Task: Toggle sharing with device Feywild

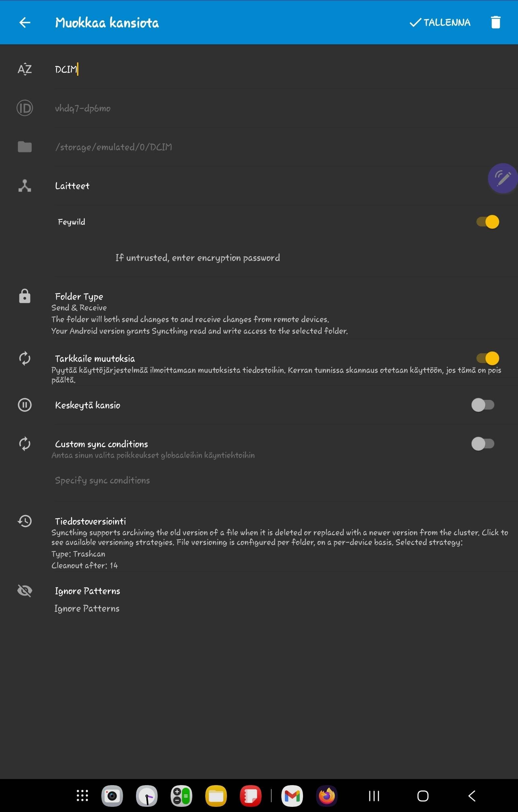Action: (488, 222)
